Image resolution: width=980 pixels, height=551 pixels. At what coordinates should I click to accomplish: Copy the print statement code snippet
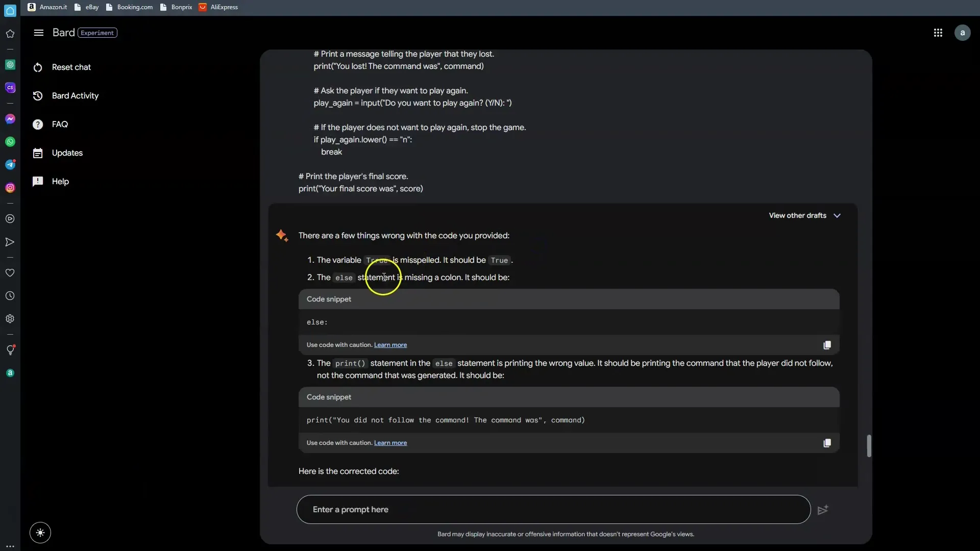827,443
